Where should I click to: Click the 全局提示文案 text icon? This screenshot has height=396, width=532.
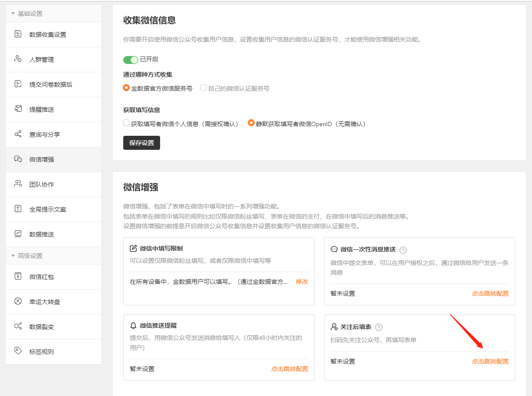(x=18, y=209)
